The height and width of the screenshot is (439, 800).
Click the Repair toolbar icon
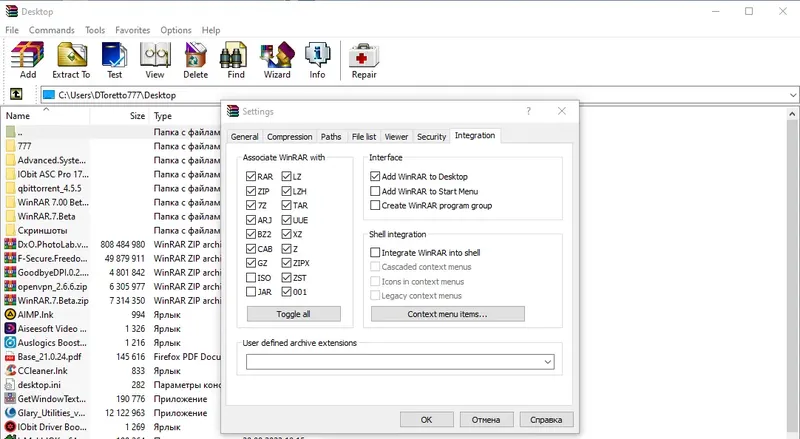tap(364, 55)
